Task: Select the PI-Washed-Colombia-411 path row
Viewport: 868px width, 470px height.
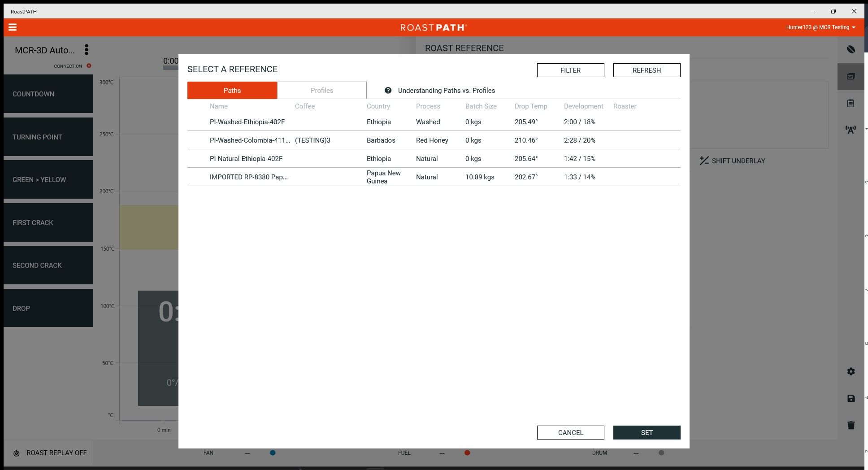Action: [434, 140]
